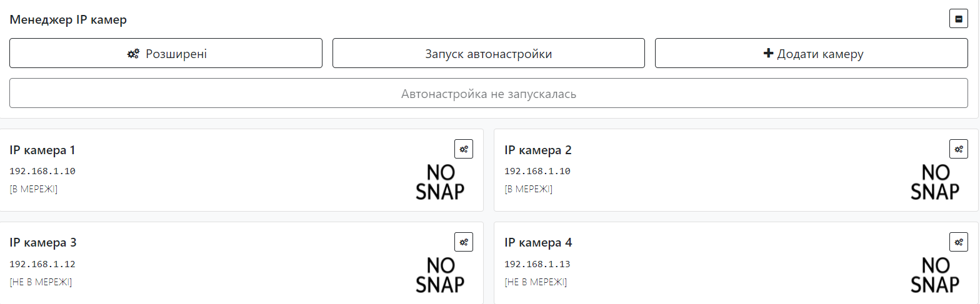Click IP камера 4 address 192.168.1.13

[x=537, y=264]
